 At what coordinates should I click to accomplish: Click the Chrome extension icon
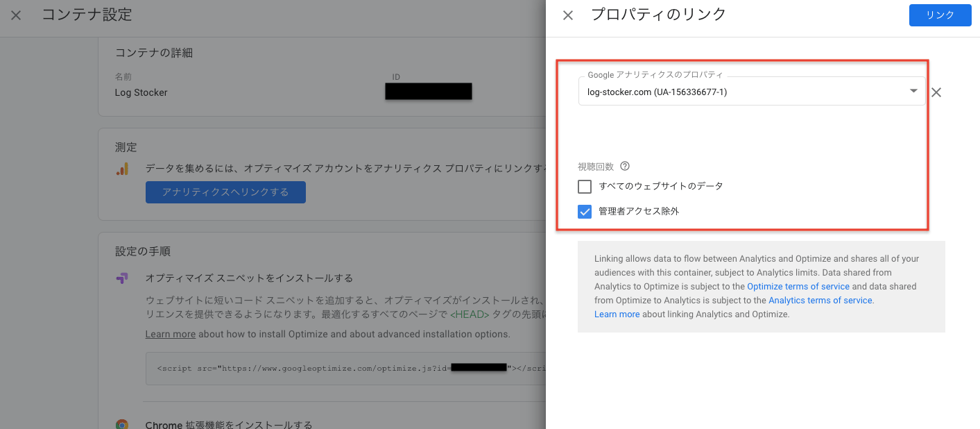coord(122,425)
